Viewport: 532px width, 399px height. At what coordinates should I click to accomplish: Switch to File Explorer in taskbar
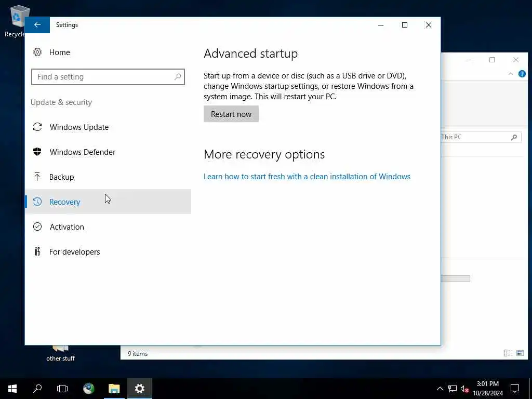point(114,389)
